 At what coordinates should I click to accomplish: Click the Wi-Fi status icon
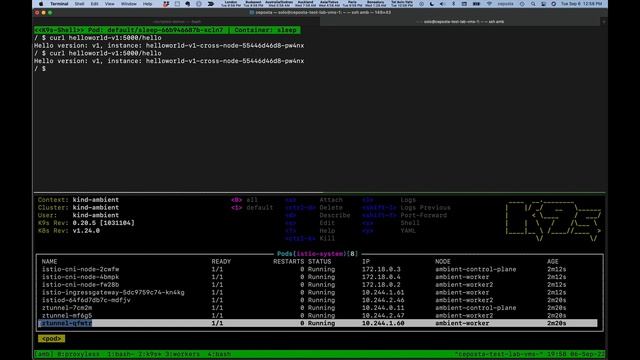coord(489,4)
